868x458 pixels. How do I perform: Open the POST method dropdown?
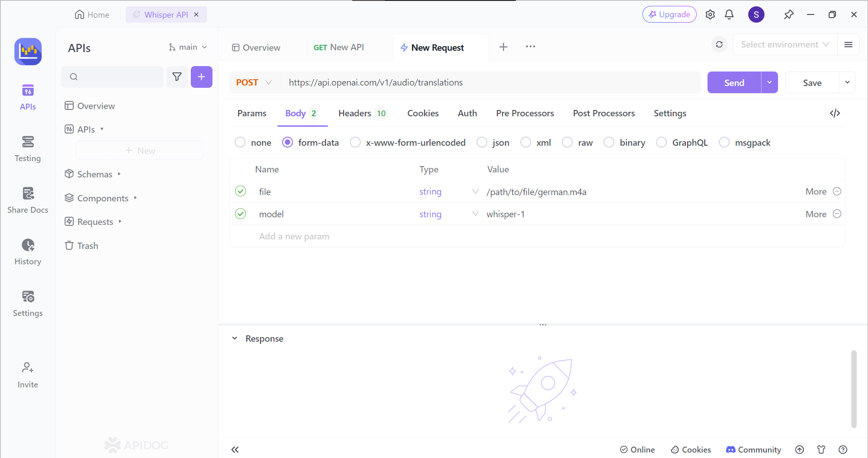pos(254,82)
